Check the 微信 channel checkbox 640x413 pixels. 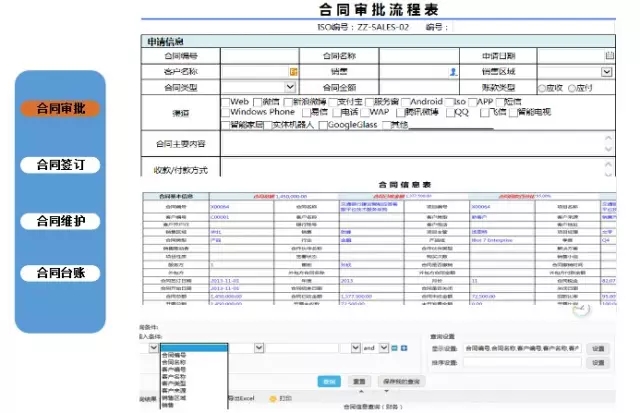click(x=258, y=102)
